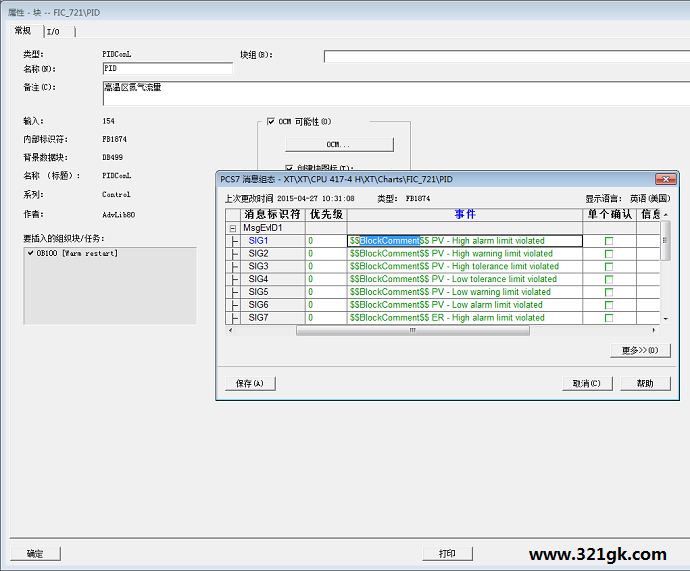690x571 pixels.
Task: Select the OB100 [Warm restart] task entry
Action: pyautogui.click(x=76, y=254)
